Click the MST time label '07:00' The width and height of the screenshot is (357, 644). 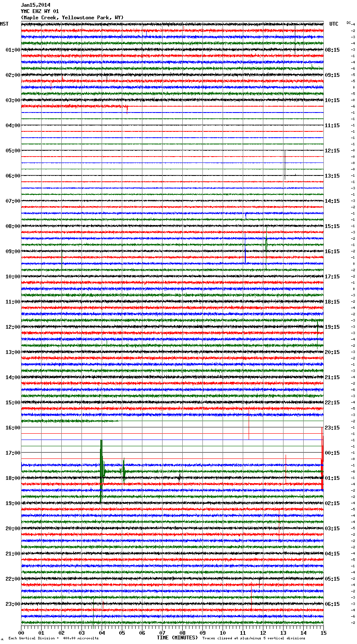tap(13, 201)
